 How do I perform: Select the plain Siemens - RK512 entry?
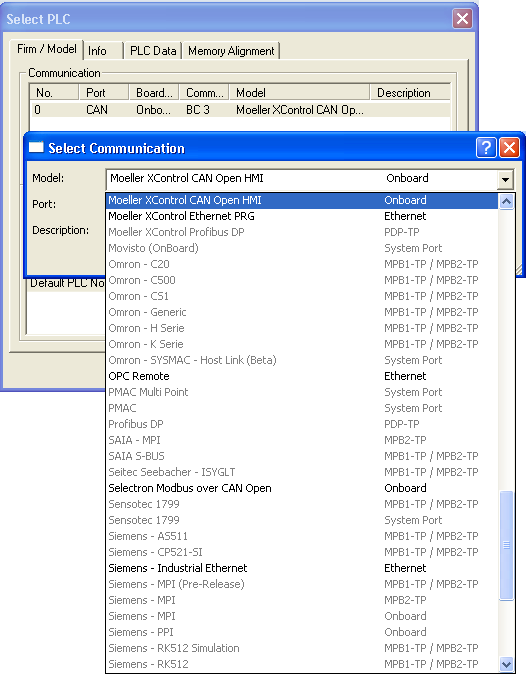click(302, 663)
